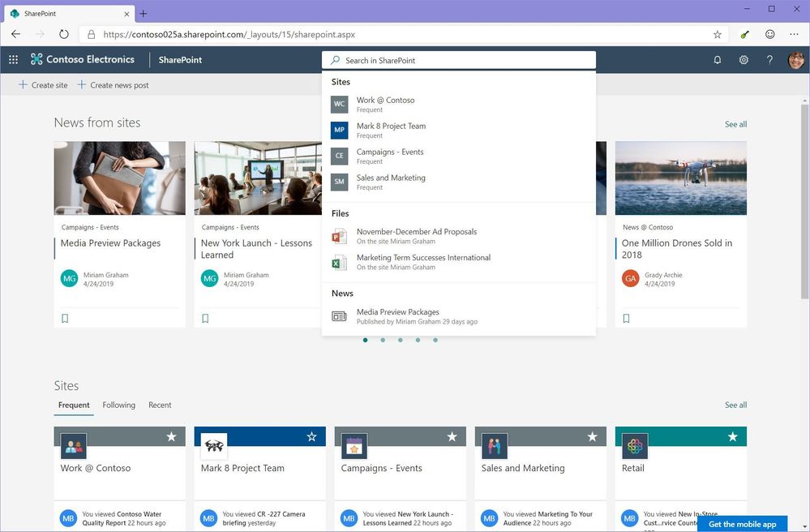Viewport: 810px width, 532px height.
Task: Follow the Mark 8 Project Team site star
Action: pyautogui.click(x=311, y=437)
